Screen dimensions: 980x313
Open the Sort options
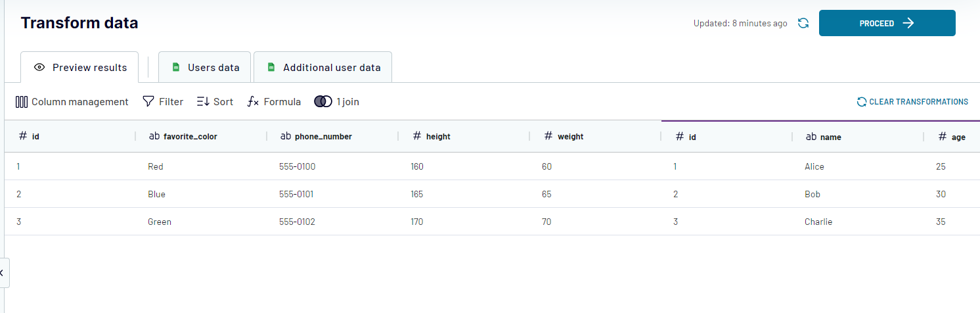coord(215,102)
